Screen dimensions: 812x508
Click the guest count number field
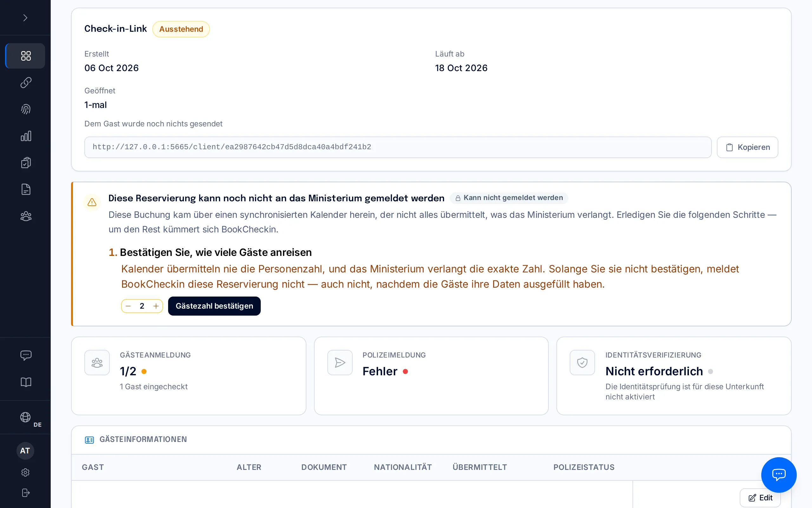pos(142,306)
